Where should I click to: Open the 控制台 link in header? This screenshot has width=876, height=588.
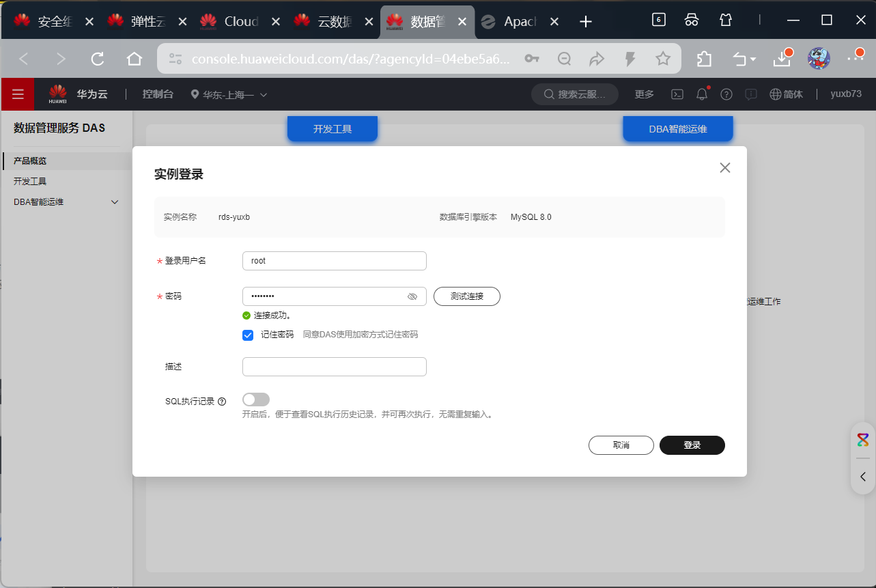pyautogui.click(x=158, y=94)
